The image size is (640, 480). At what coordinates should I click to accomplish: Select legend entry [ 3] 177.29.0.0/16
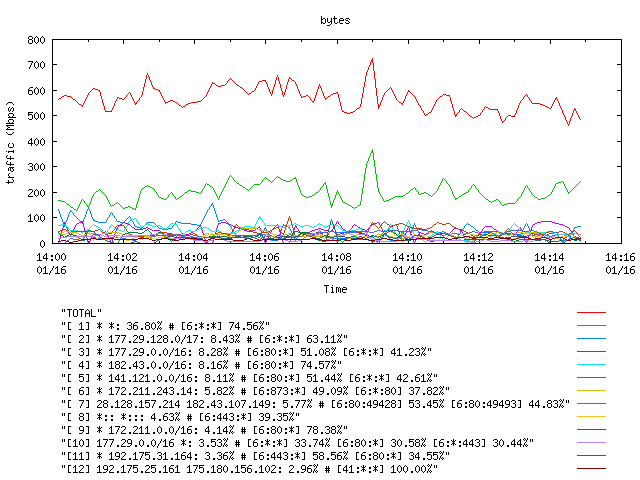[x=246, y=352]
